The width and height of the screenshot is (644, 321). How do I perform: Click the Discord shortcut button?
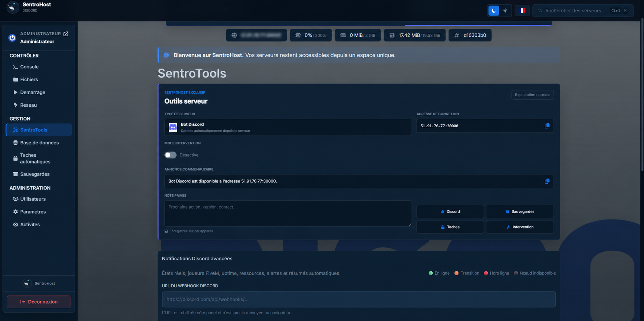point(450,211)
